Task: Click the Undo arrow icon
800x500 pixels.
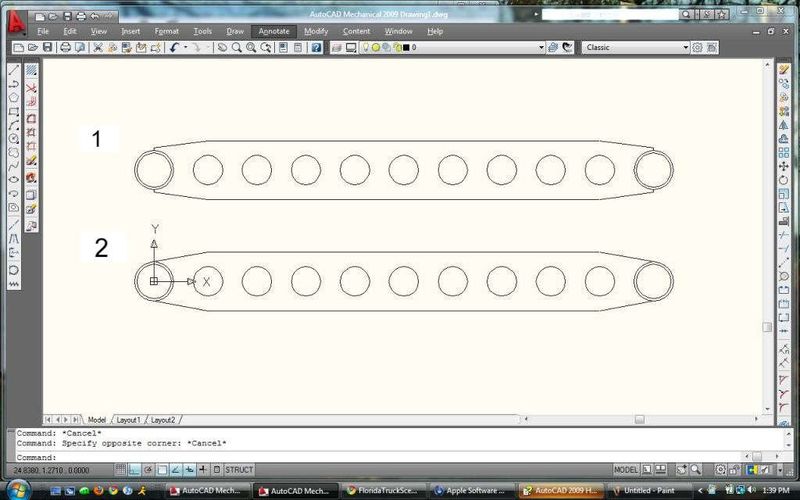Action: pyautogui.click(x=173, y=47)
